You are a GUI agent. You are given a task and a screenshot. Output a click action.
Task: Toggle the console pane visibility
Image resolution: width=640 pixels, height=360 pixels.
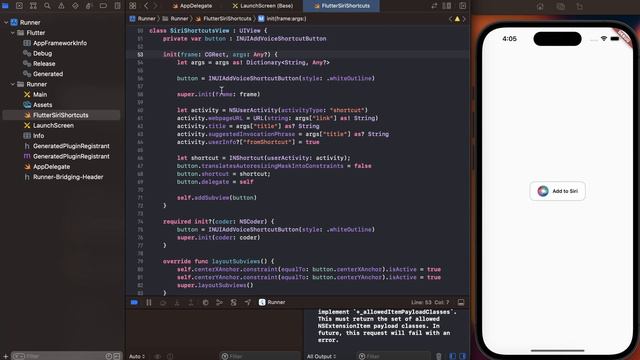click(x=462, y=356)
